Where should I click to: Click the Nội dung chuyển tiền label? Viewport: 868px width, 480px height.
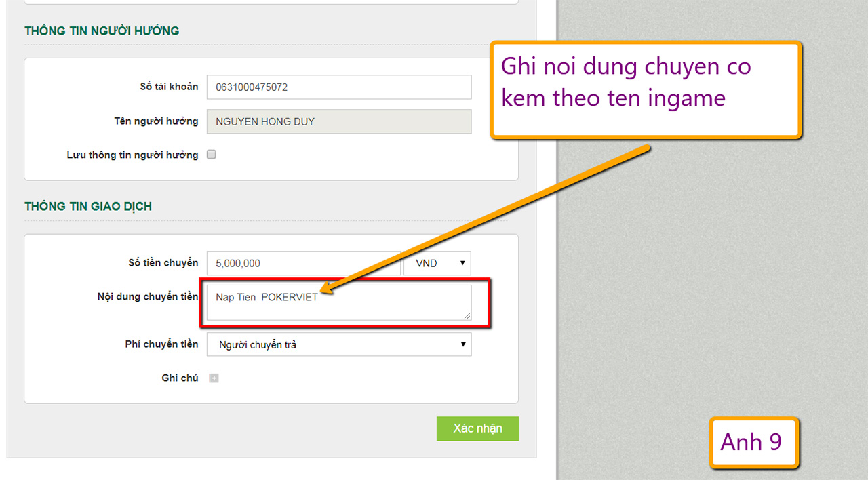(x=148, y=297)
